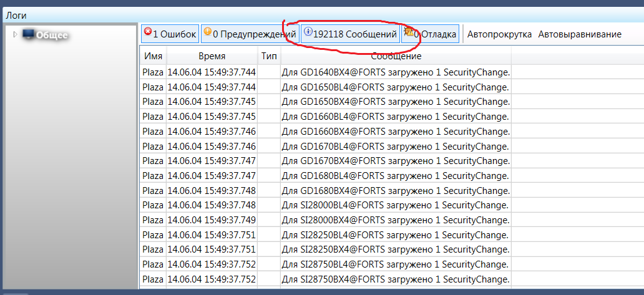This screenshot has height=295, width=644.
Task: Toggle the 192118 Сообщений filter button
Action: coord(350,34)
